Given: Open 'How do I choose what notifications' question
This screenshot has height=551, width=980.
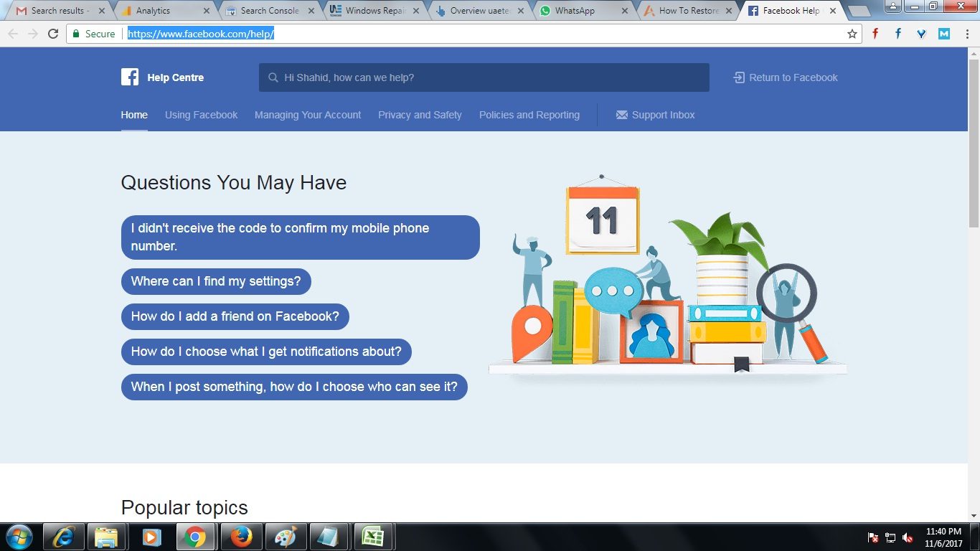Looking at the screenshot, I should [266, 352].
